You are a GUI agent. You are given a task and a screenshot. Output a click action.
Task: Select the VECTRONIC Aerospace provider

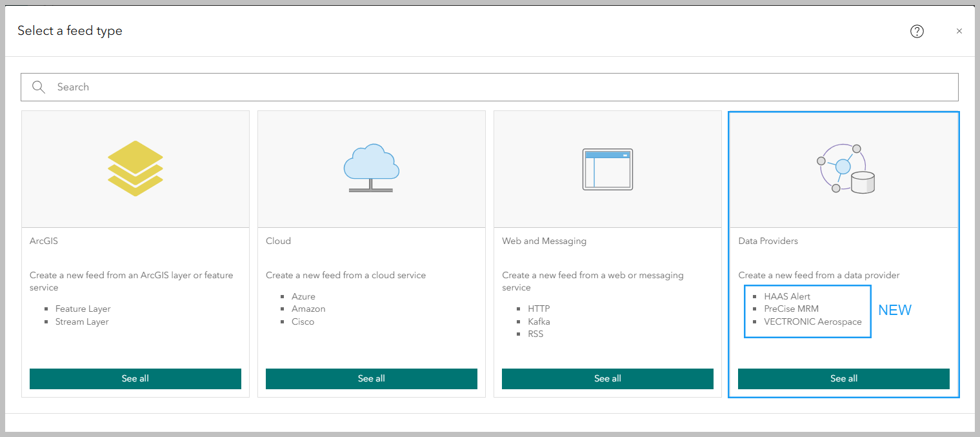click(x=813, y=321)
